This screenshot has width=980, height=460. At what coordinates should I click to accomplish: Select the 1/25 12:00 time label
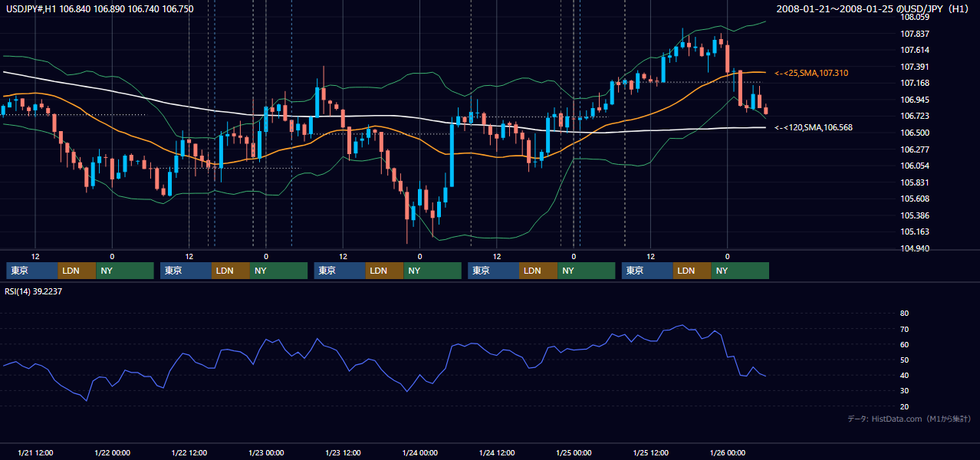pos(650,452)
